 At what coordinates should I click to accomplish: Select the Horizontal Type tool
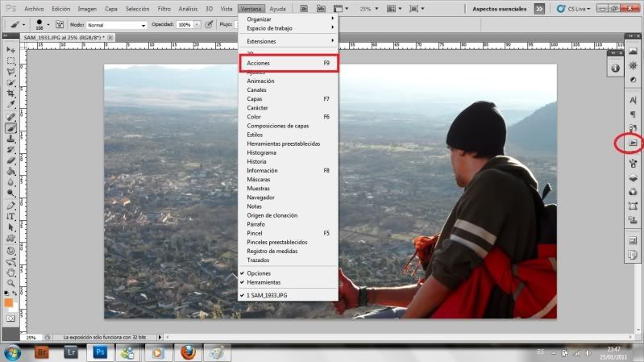(10, 217)
